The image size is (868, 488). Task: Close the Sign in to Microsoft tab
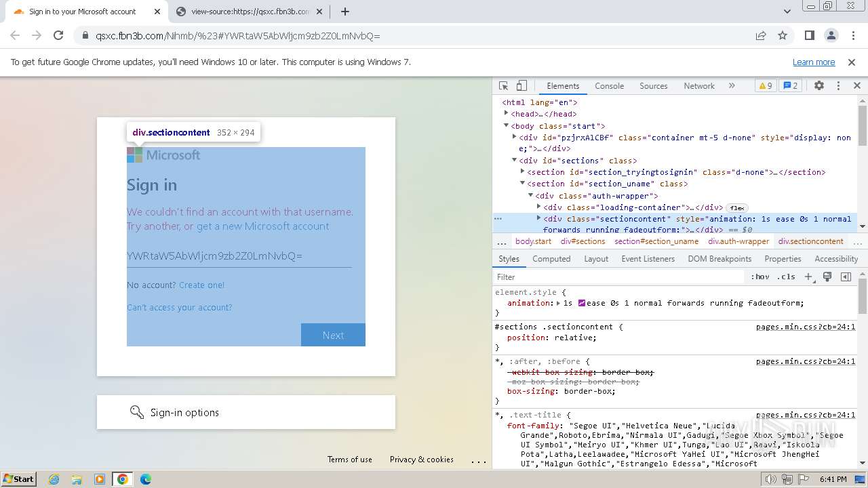click(157, 12)
